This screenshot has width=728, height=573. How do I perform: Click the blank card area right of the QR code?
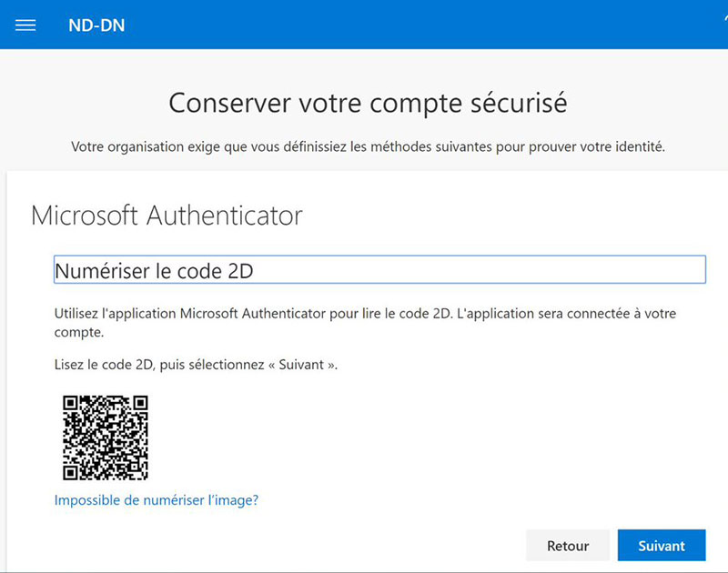pos(409,437)
